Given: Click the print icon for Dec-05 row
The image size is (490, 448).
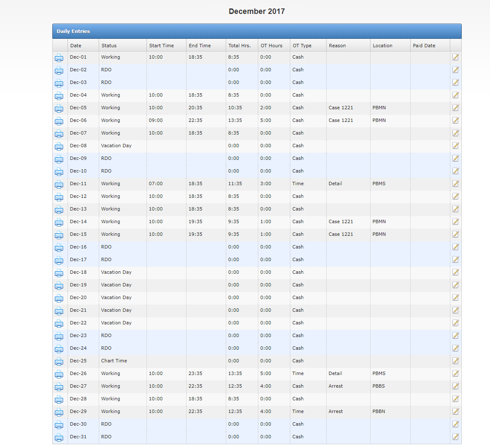Looking at the screenshot, I should click(x=59, y=108).
